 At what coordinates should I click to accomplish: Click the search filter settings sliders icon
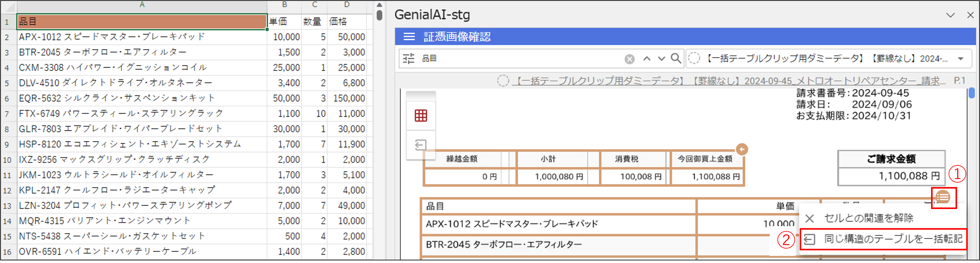(x=409, y=58)
